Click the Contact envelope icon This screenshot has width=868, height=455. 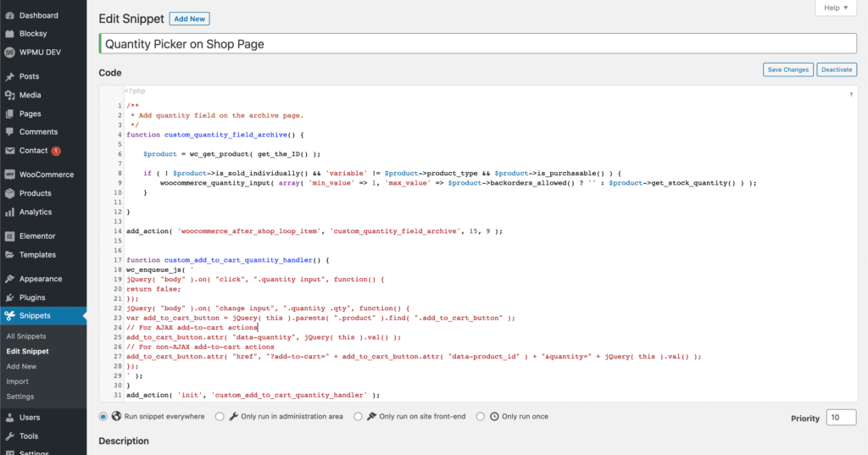(x=9, y=151)
